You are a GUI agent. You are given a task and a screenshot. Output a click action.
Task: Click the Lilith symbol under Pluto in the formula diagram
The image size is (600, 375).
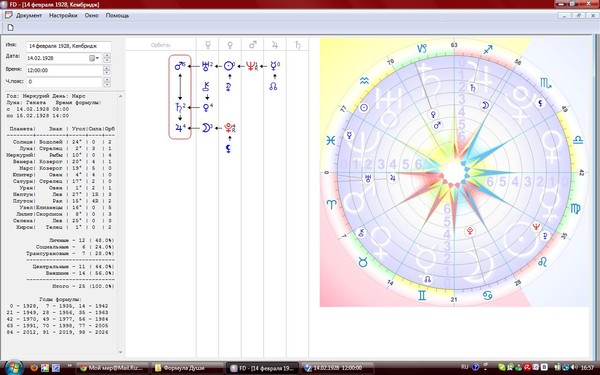228,148
